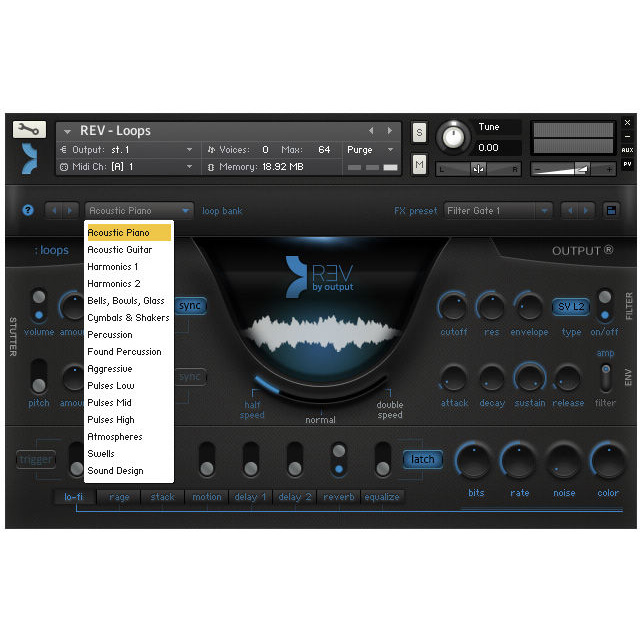Change the SV L2 filter type
Image resolution: width=642 pixels, height=642 pixels.
click(x=571, y=307)
